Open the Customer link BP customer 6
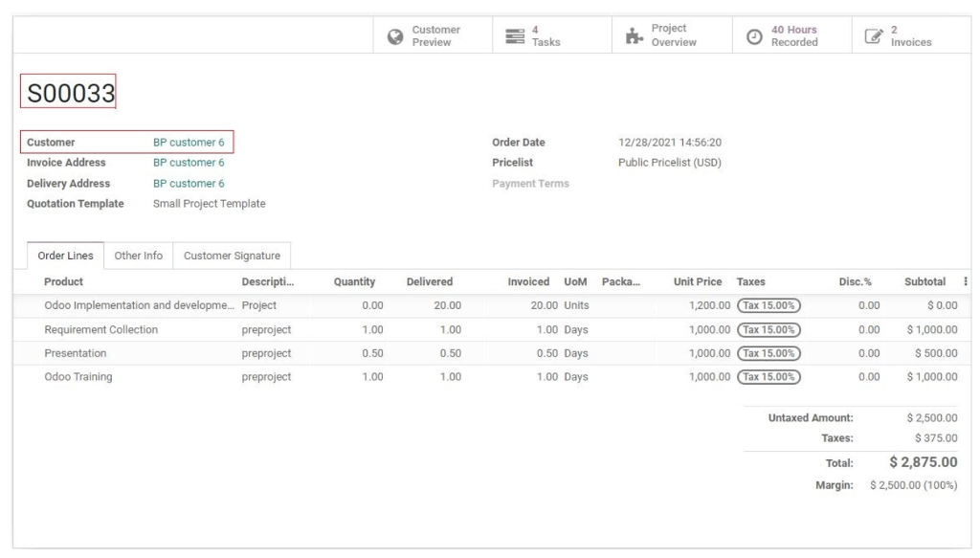Image resolution: width=980 pixels, height=558 pixels. [x=189, y=143]
